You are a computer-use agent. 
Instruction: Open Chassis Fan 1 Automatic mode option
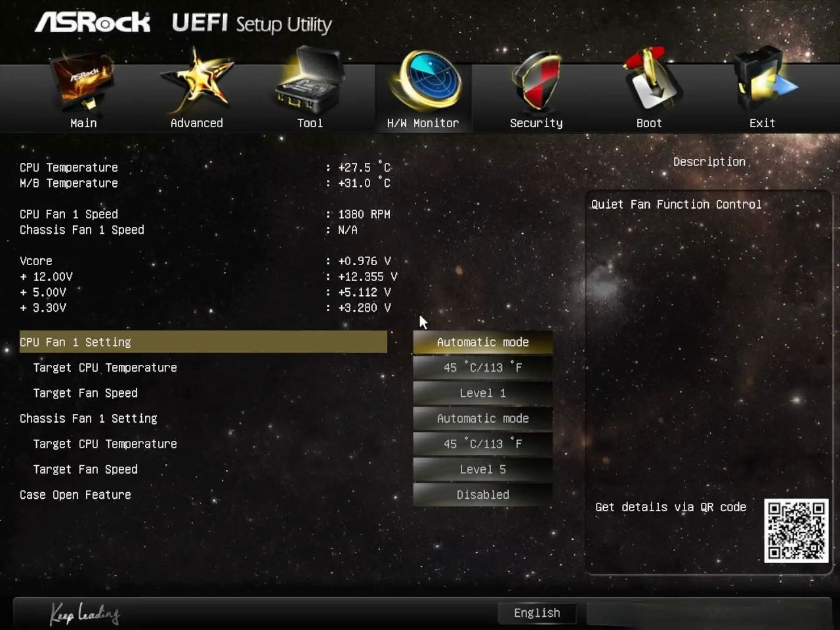483,418
